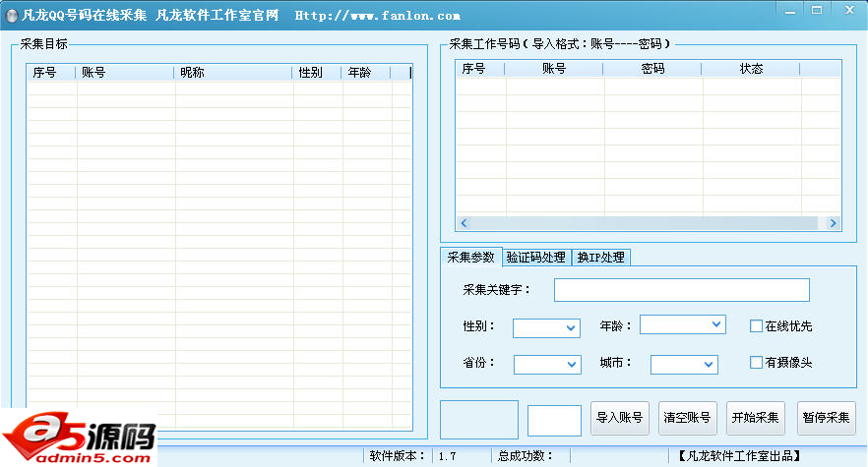Viewport: 868px width, 467px height.
Task: Click the right arrow of the account list scrollbar
Action: click(833, 223)
